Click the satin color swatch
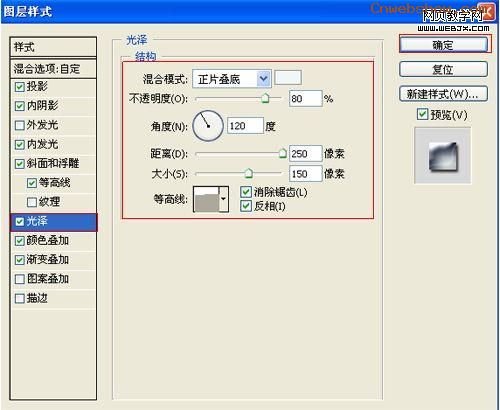500x410 pixels. [x=288, y=78]
